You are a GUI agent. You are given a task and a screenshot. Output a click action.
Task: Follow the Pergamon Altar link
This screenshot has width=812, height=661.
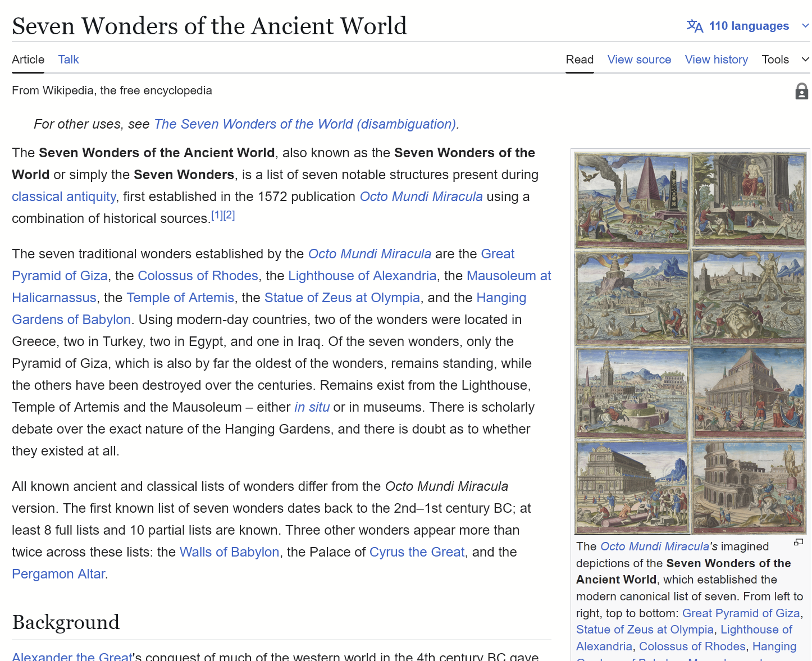(x=58, y=574)
